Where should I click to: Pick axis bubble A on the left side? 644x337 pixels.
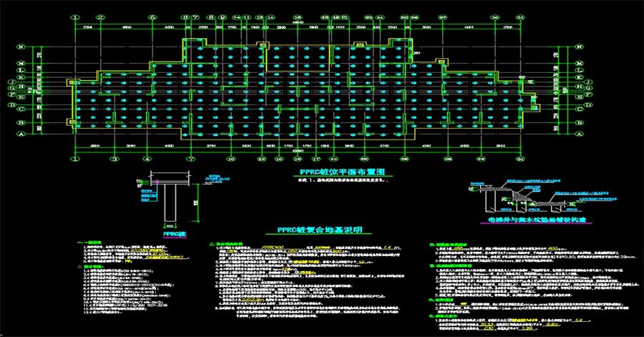click(22, 135)
